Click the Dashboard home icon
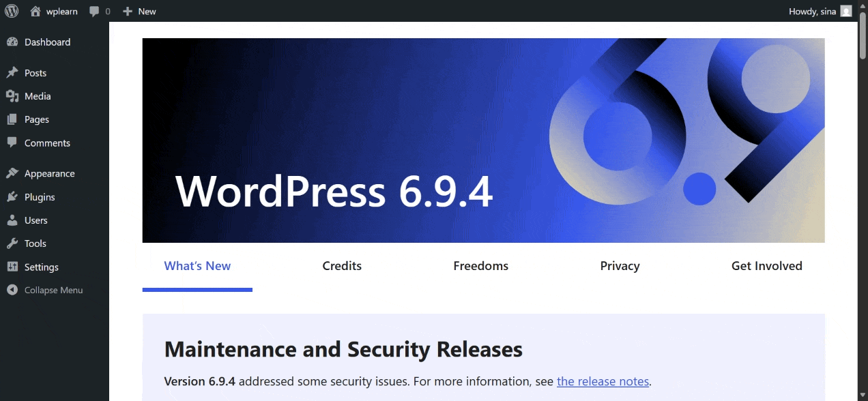The height and width of the screenshot is (401, 868). [x=12, y=42]
